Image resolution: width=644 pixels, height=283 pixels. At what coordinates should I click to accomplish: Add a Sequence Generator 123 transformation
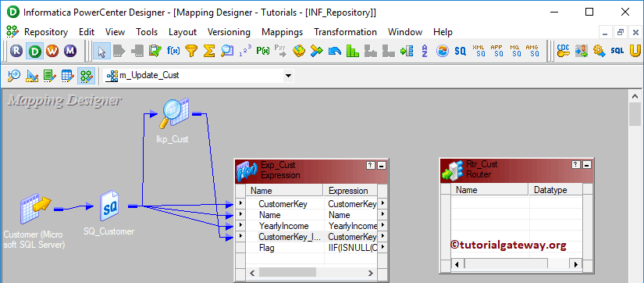245,51
